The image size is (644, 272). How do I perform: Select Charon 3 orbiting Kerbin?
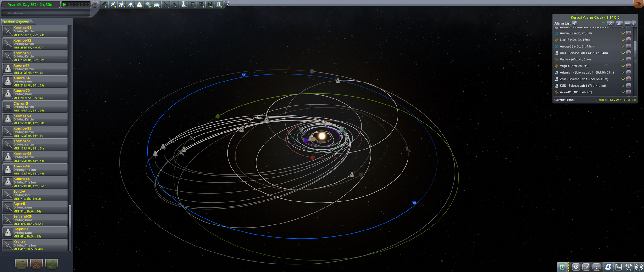pyautogui.click(x=35, y=107)
